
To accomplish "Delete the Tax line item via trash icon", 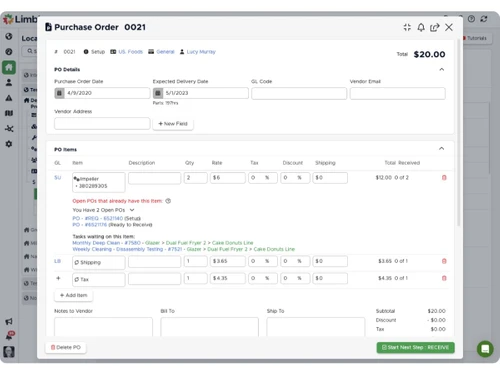I will (444, 278).
